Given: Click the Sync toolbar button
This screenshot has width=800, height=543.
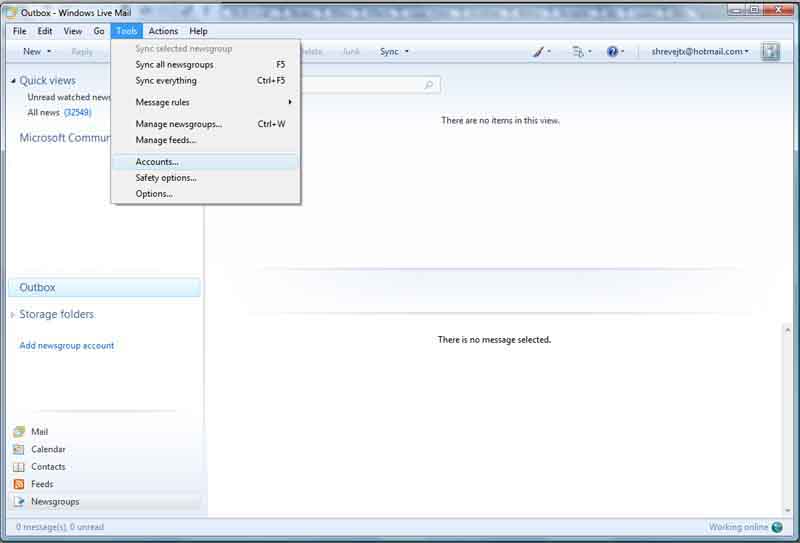Looking at the screenshot, I should tap(389, 52).
